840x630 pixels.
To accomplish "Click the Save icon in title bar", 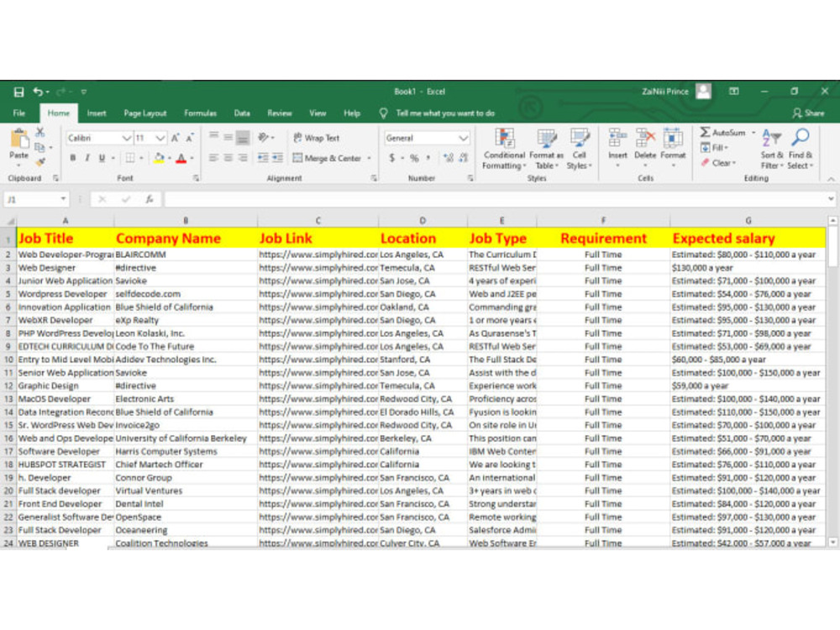I will pyautogui.click(x=18, y=92).
